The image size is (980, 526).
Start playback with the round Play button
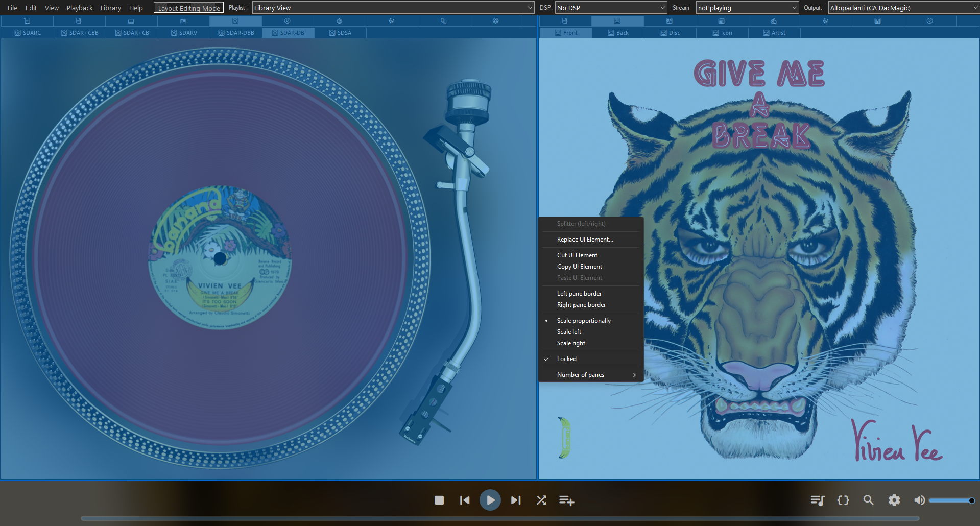[x=490, y=500]
